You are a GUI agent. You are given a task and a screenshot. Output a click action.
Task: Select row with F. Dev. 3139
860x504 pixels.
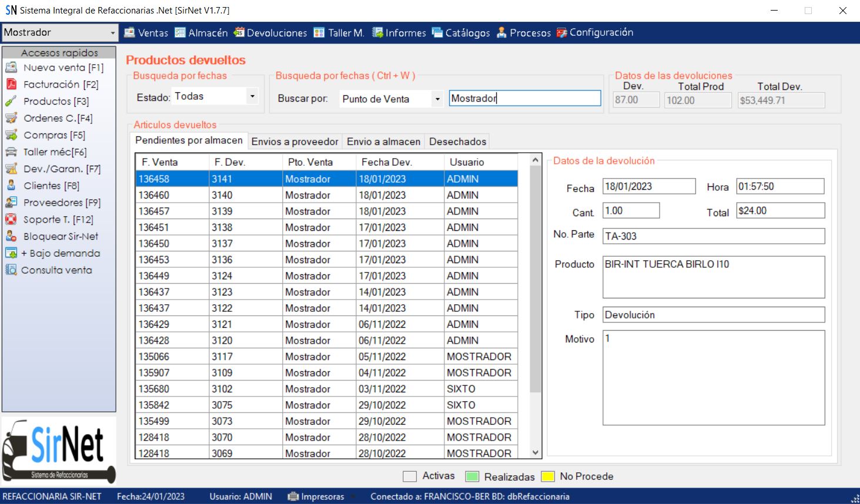[x=327, y=211]
